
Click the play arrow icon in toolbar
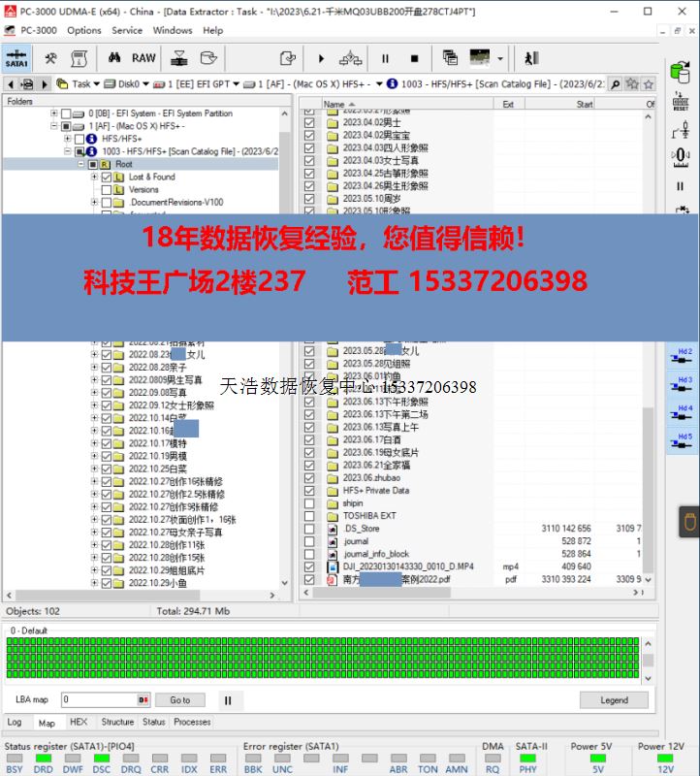pos(321,58)
